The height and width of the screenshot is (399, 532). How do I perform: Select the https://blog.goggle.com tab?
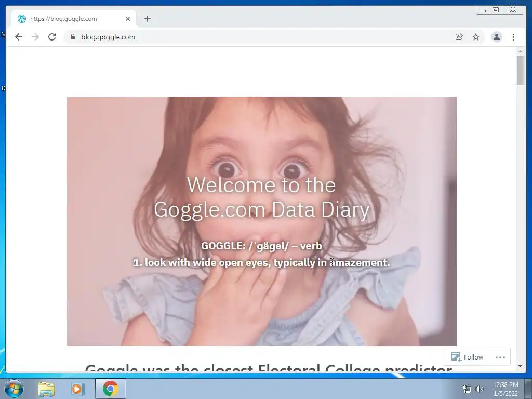pos(74,19)
